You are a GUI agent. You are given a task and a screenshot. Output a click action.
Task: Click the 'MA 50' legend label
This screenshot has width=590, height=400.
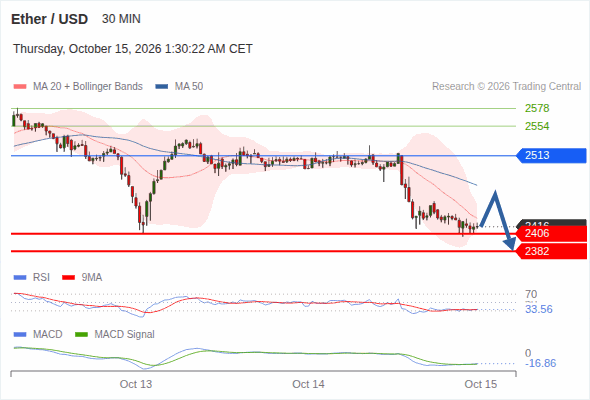pos(189,87)
